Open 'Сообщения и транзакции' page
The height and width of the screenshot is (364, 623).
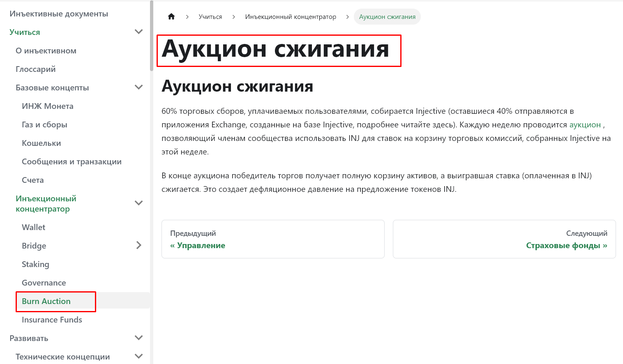point(72,161)
